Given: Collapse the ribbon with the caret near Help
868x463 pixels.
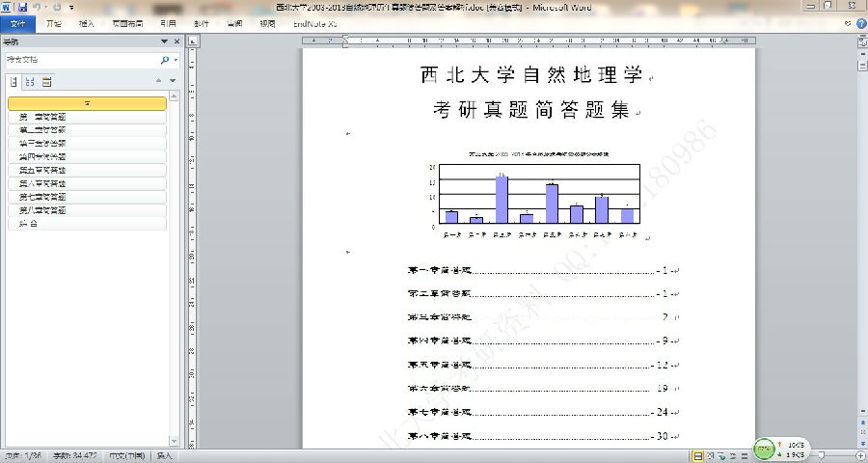Looking at the screenshot, I should pyautogui.click(x=848, y=23).
